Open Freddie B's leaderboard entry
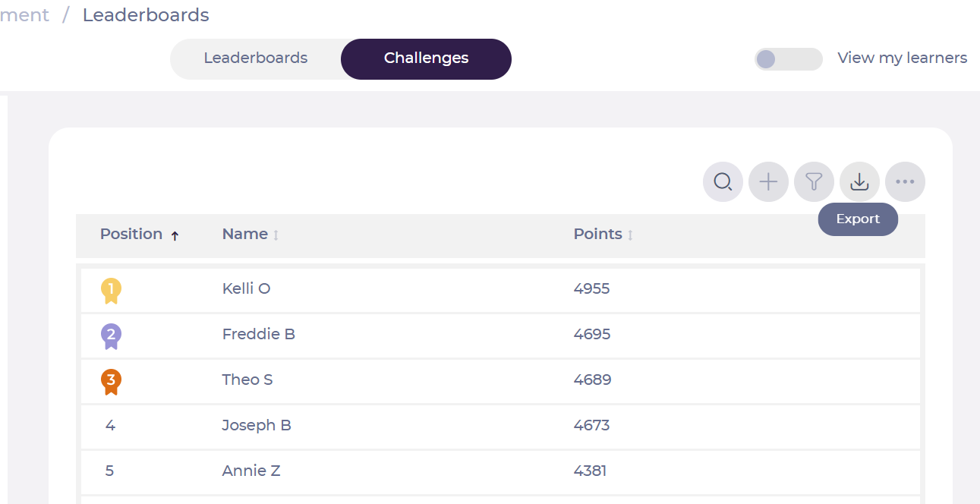This screenshot has height=504, width=980. pyautogui.click(x=500, y=335)
